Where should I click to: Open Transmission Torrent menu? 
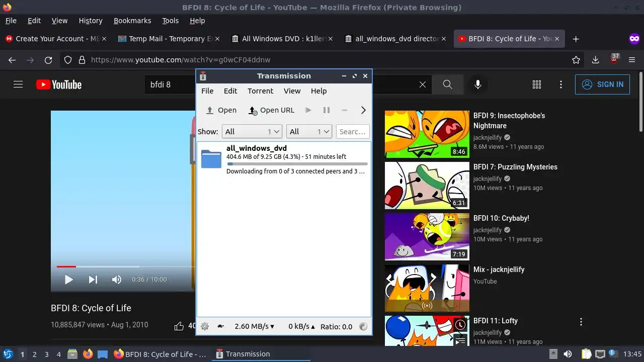tap(260, 91)
